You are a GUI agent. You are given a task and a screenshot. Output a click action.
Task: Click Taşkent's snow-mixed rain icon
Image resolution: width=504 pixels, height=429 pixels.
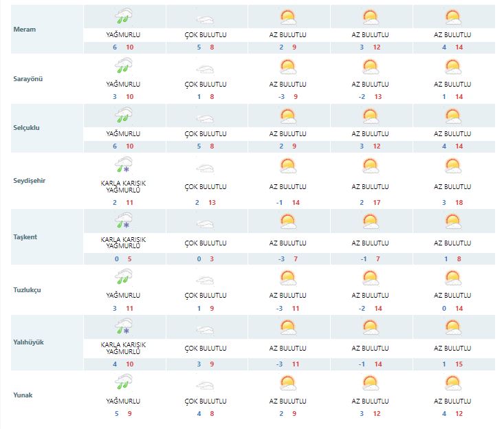(x=124, y=220)
